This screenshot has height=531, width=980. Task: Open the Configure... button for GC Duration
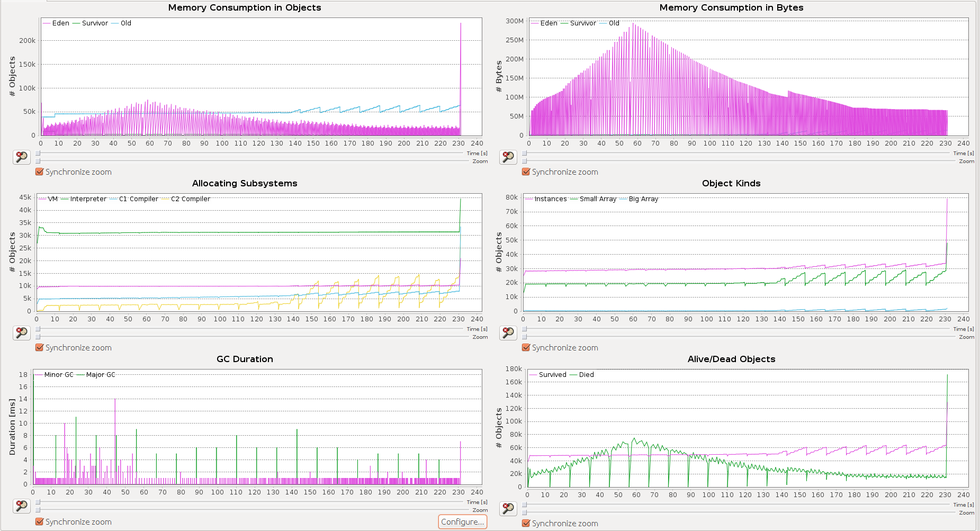pos(463,522)
